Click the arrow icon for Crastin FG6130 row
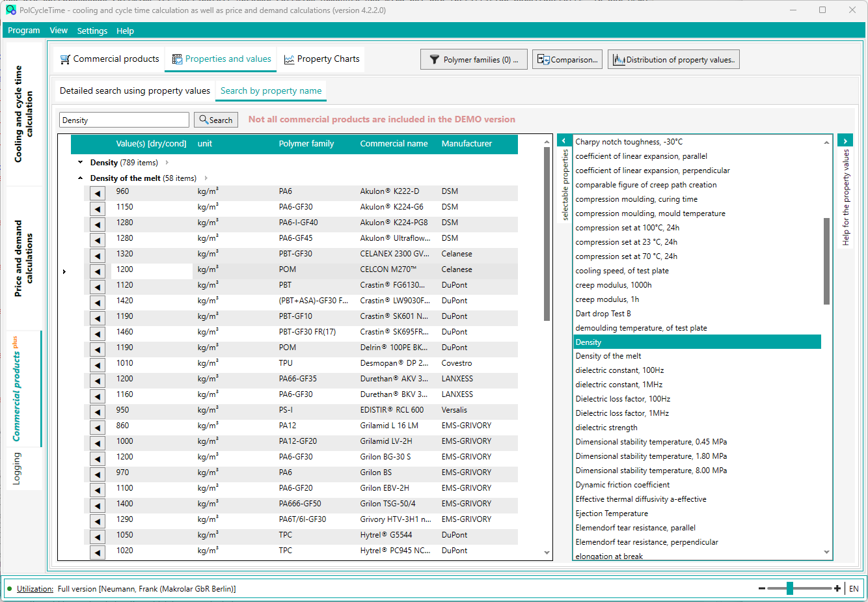This screenshot has width=868, height=602. (98, 286)
